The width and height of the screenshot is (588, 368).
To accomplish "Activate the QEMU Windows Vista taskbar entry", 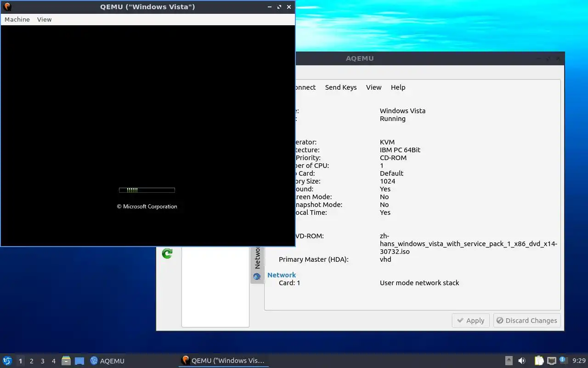I will 223,361.
